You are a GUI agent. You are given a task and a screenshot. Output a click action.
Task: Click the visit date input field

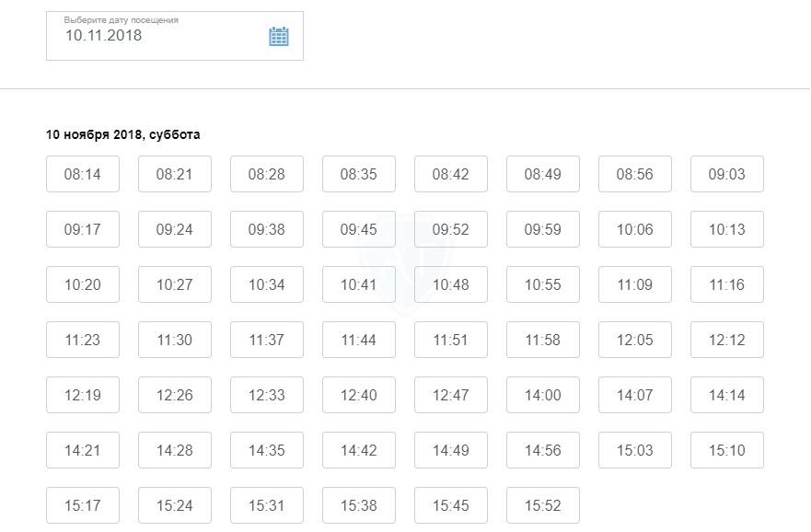(156, 36)
